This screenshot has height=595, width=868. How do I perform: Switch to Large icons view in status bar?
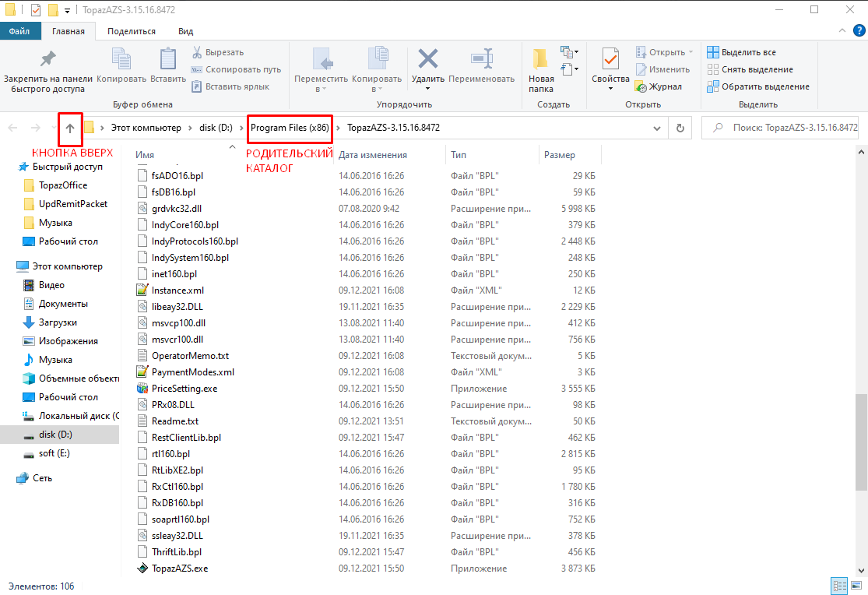[x=856, y=586]
